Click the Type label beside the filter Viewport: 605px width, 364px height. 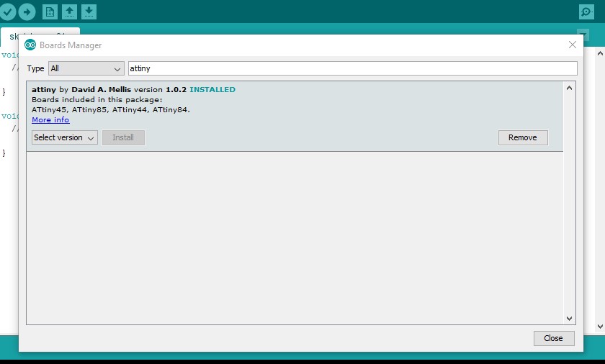click(x=35, y=68)
